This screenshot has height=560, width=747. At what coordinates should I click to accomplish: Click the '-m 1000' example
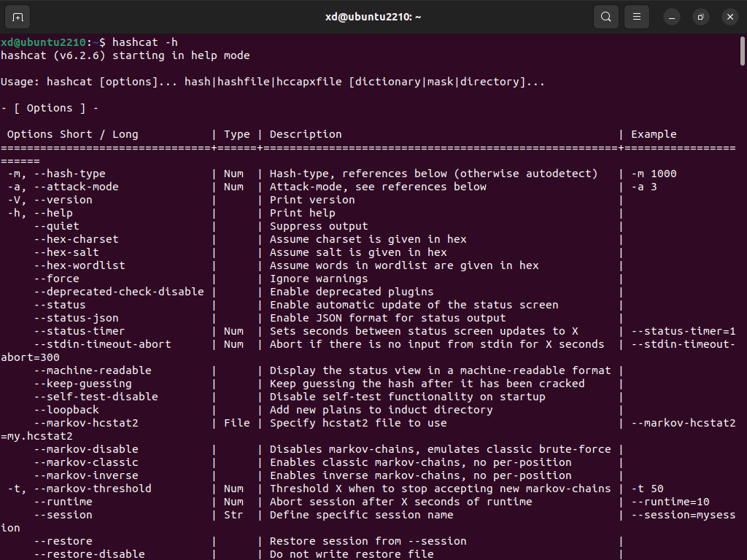click(x=654, y=174)
